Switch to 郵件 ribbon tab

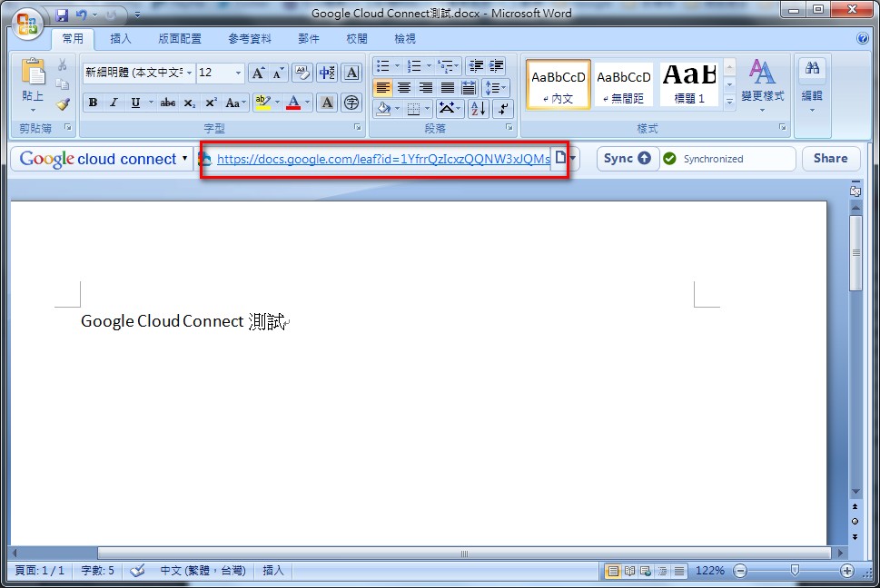point(309,39)
